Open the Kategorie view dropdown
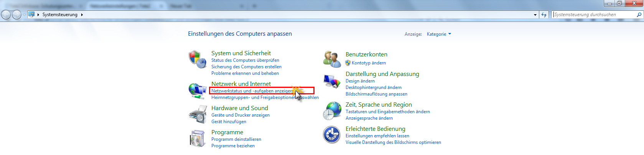The image size is (644, 155). point(439,34)
